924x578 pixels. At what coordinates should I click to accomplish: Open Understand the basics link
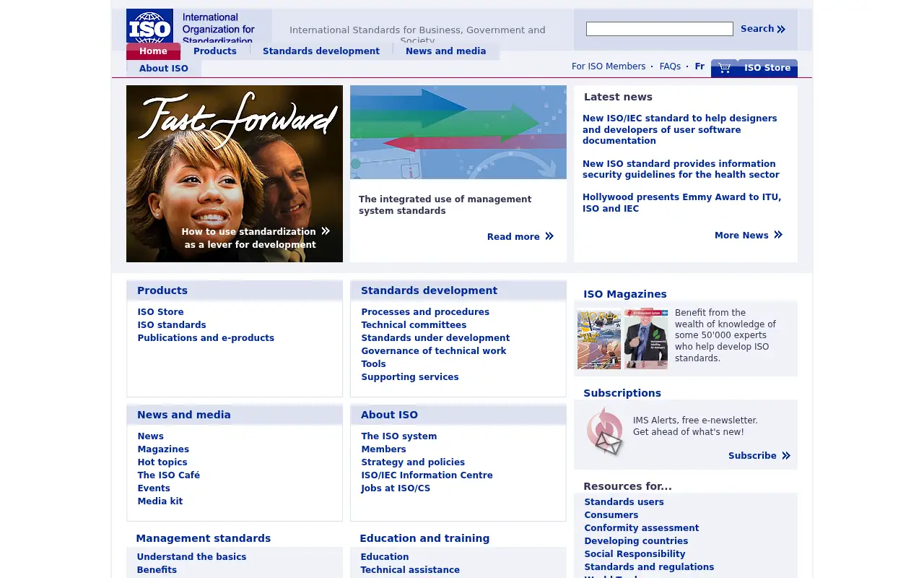(x=191, y=557)
